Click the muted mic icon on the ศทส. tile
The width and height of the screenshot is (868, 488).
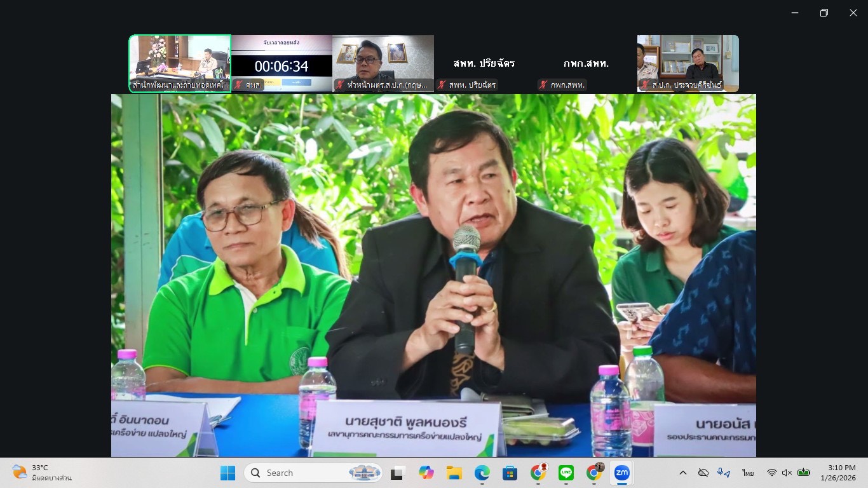240,85
